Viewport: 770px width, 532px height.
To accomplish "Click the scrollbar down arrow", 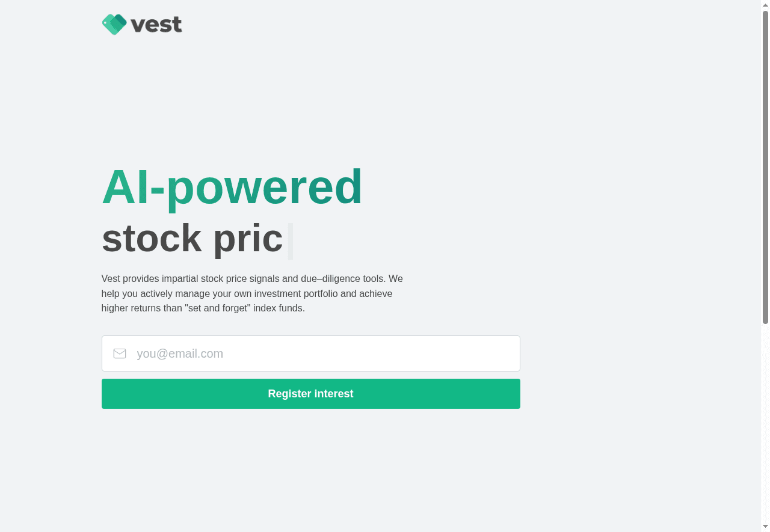I will 765,527.
